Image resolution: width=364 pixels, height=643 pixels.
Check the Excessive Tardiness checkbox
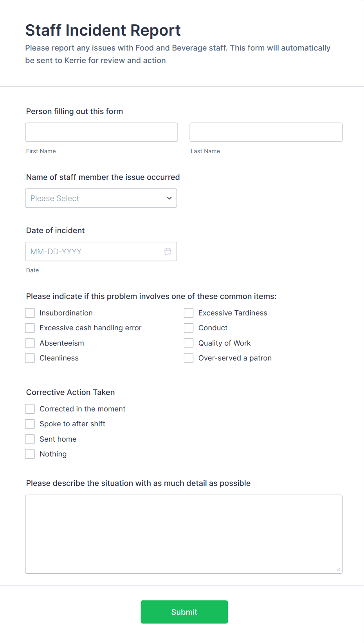click(189, 313)
